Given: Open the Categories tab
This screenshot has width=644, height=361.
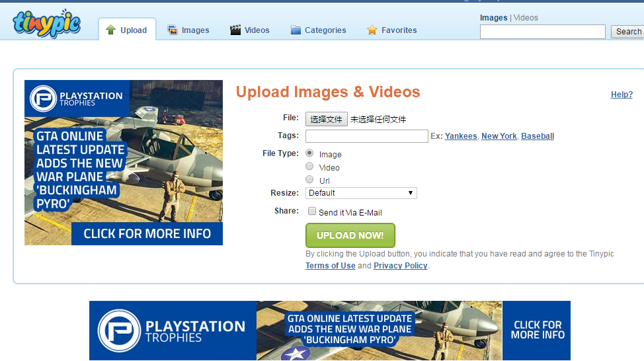Looking at the screenshot, I should click(318, 30).
